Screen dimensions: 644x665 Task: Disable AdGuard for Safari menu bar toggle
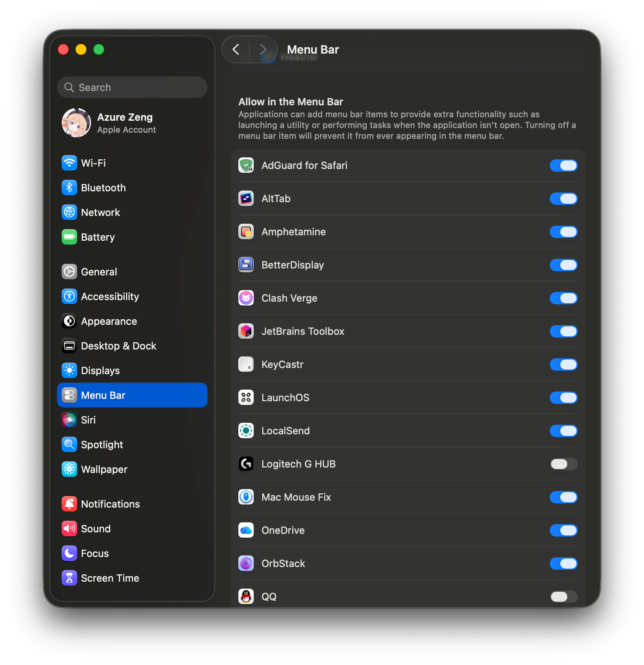(563, 165)
